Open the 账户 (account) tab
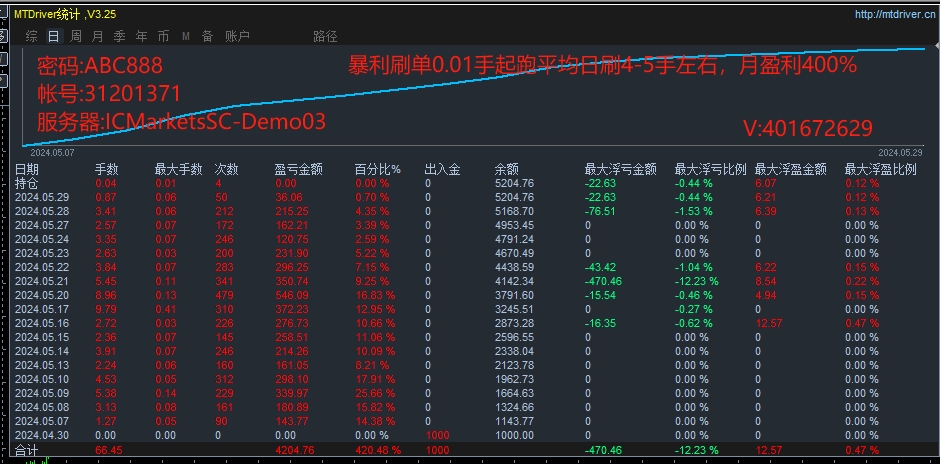Screen dimensions: 940x464 pos(237,36)
